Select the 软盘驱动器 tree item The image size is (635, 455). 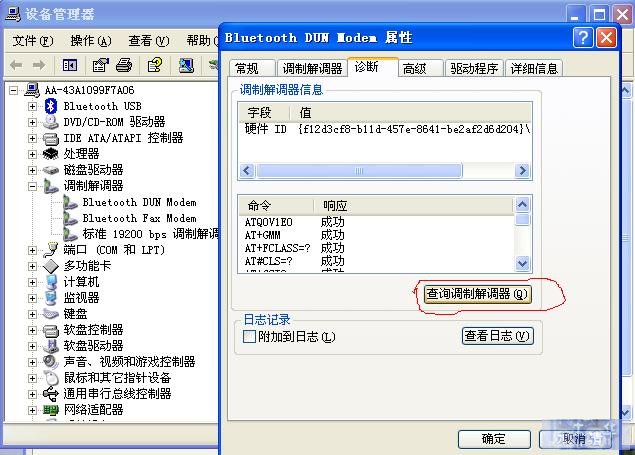(x=93, y=346)
